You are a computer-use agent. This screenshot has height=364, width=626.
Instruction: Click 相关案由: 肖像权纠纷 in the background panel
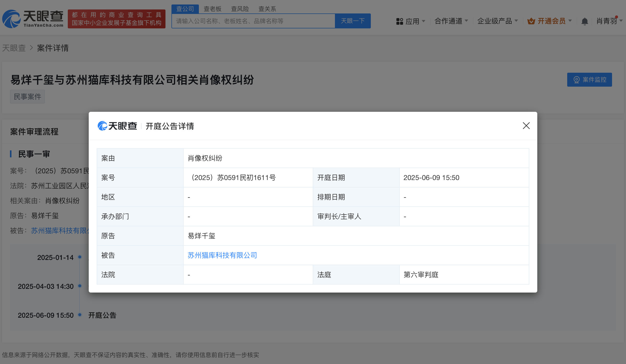tap(45, 201)
